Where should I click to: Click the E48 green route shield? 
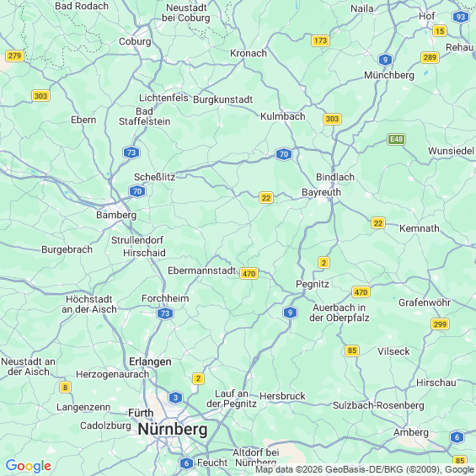click(x=397, y=139)
